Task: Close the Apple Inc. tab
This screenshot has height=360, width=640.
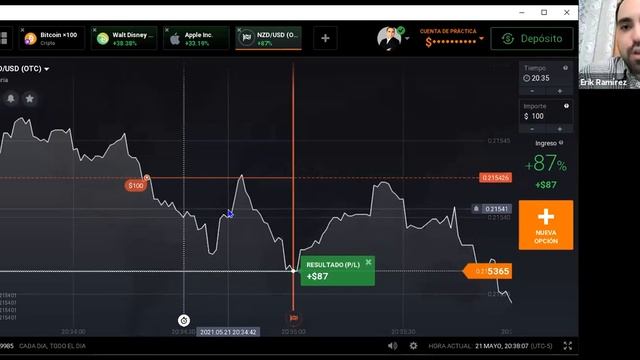Action: [167, 30]
